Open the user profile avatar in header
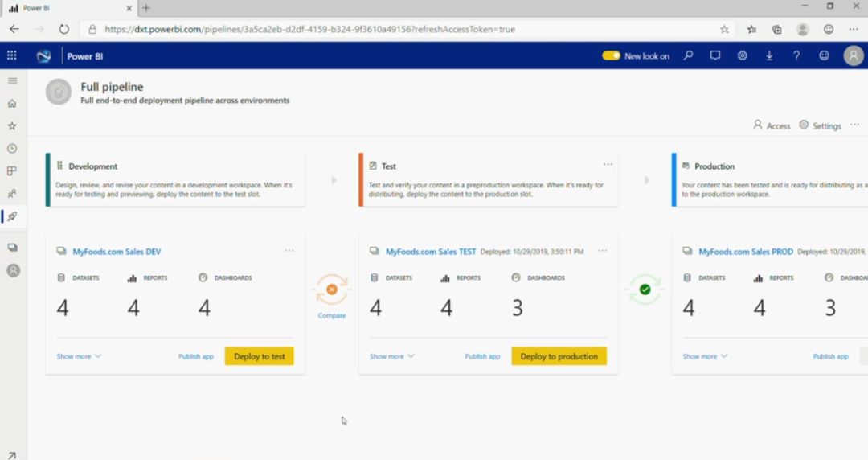 click(x=854, y=55)
